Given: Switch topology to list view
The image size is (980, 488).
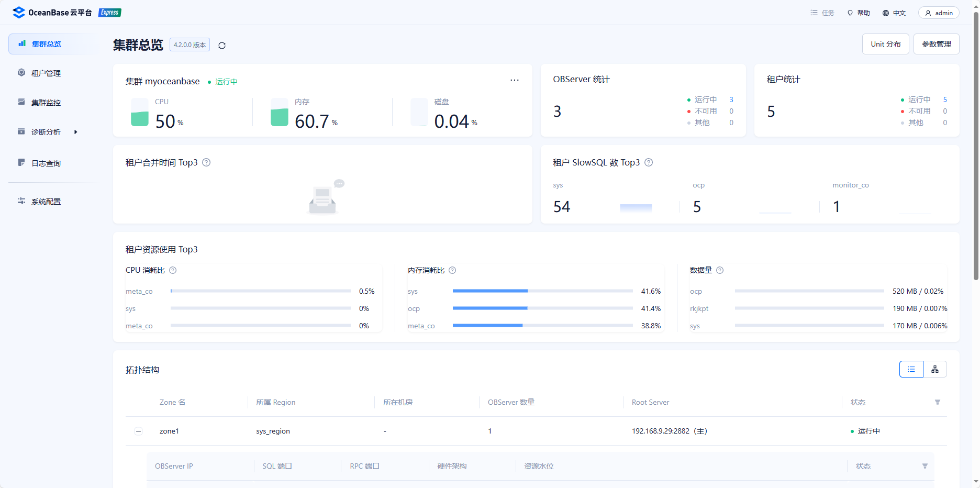Looking at the screenshot, I should [911, 369].
